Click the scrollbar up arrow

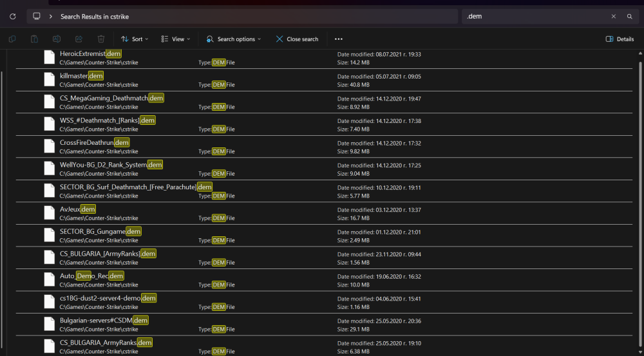pyautogui.click(x=640, y=54)
